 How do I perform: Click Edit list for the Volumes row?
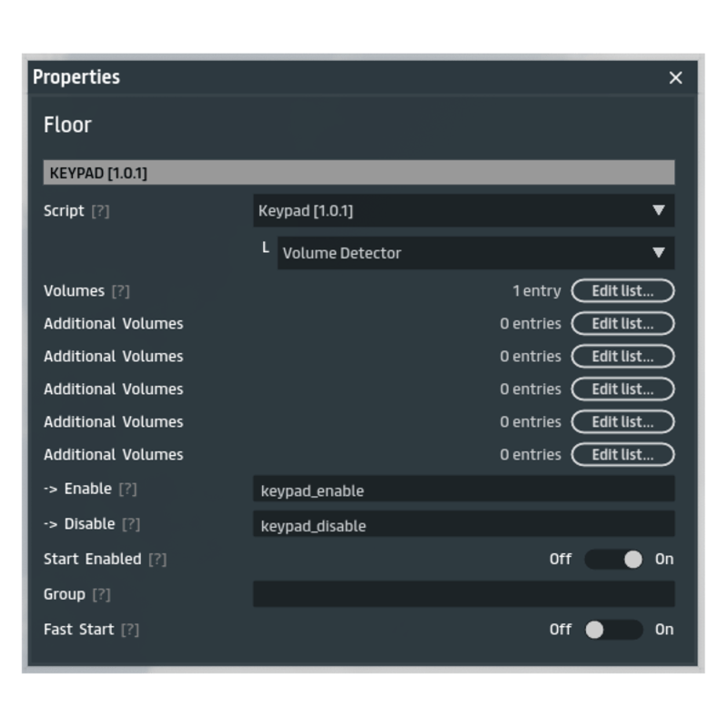tap(622, 291)
